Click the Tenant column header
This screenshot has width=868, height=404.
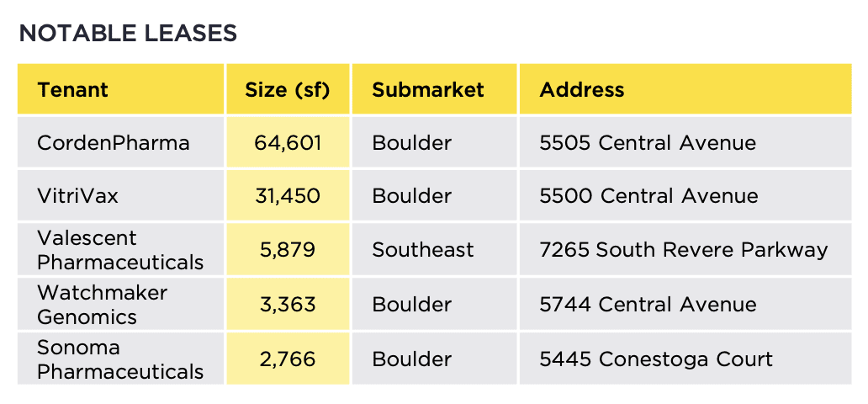(x=73, y=90)
